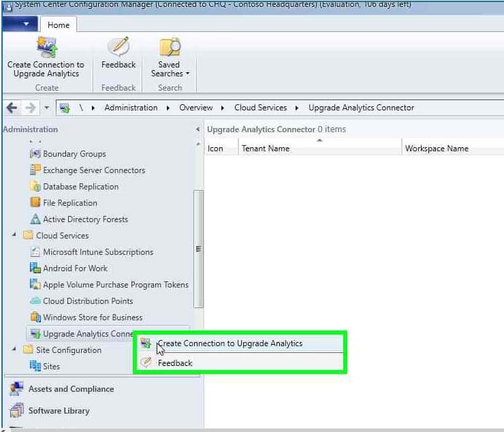
Task: Open the Assets and Compliance workspace
Action: click(71, 389)
